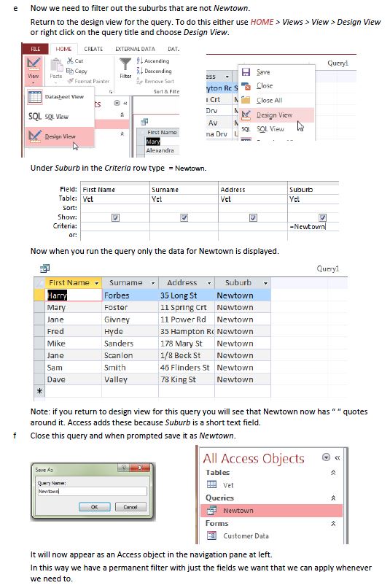
Task: Open the Surname column dropdown arrow
Action: tap(153, 283)
